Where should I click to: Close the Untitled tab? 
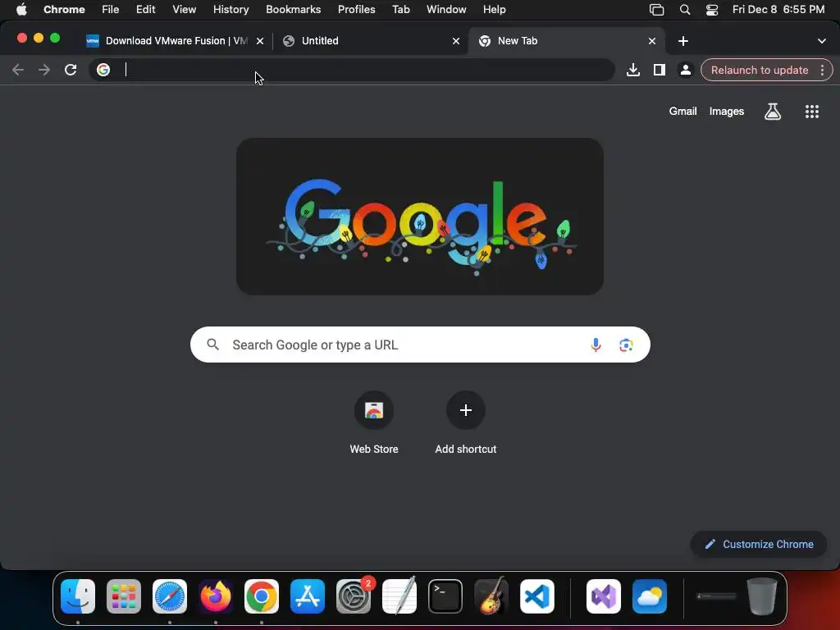pyautogui.click(x=456, y=41)
